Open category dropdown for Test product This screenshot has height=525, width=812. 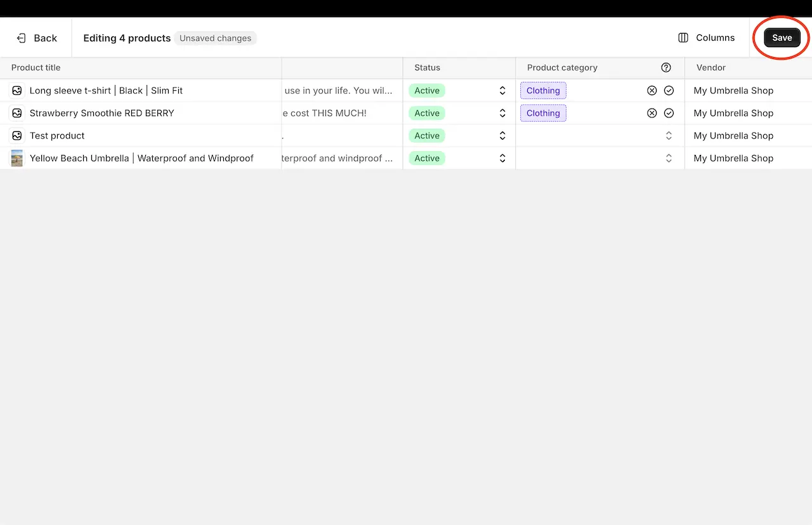click(668, 136)
